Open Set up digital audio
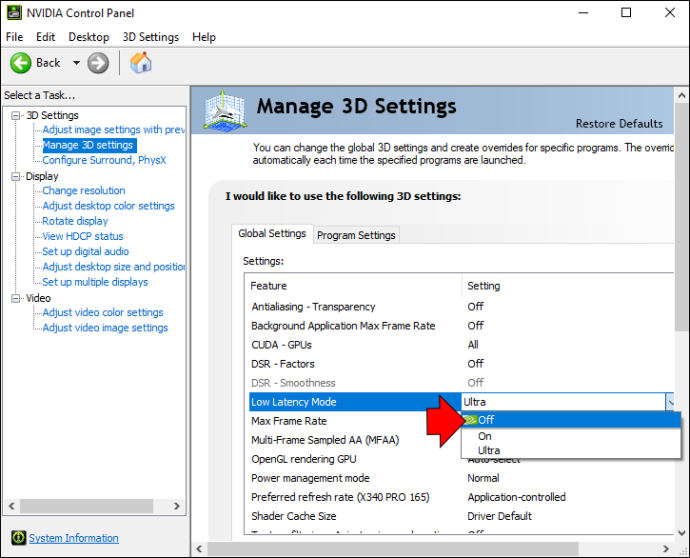The width and height of the screenshot is (690, 558). (86, 251)
